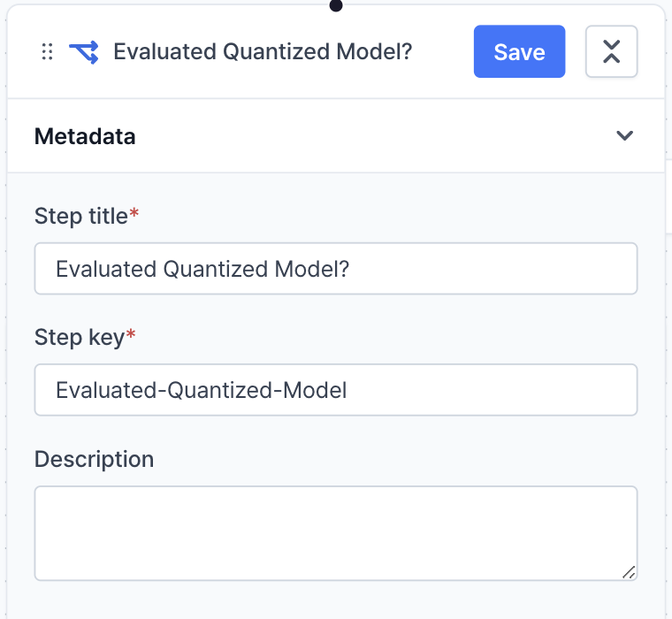
Task: Click the Step key label
Action: pos(80,337)
